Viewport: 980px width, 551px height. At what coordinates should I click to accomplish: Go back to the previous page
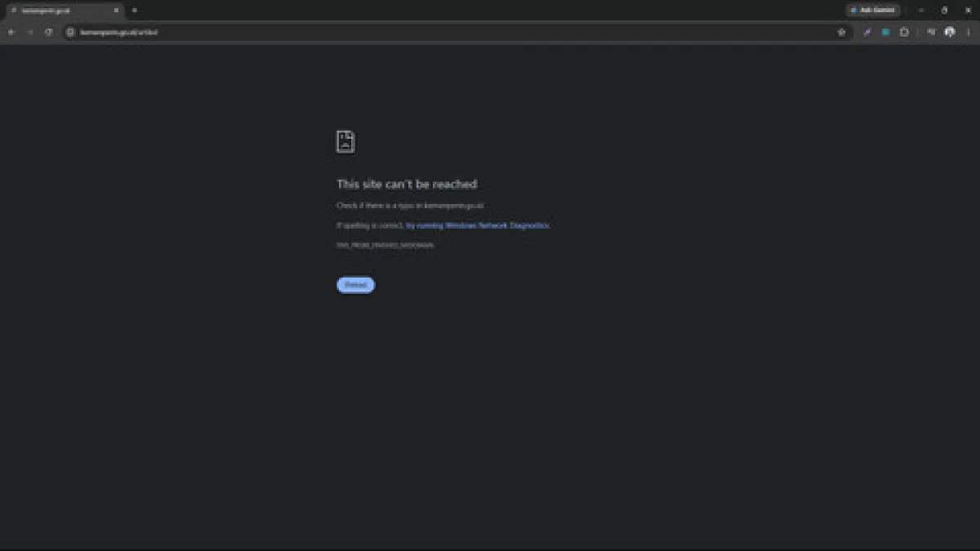click(11, 32)
